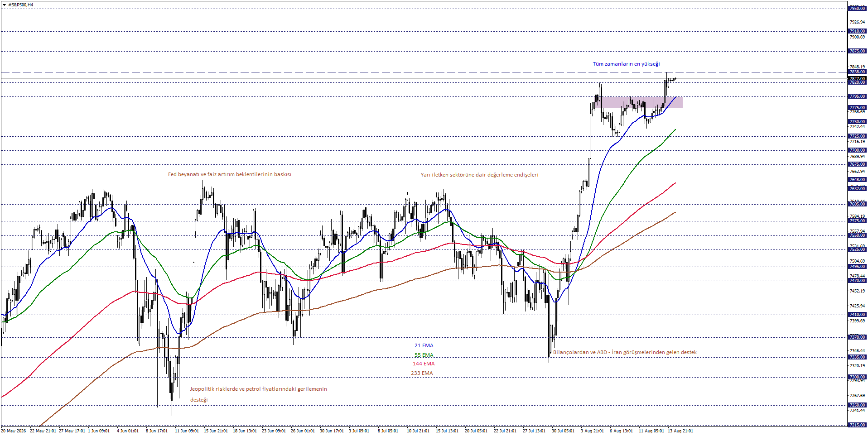Click the 7495.00 price level label
Viewport: 868px width, 436px height.
[x=857, y=267]
